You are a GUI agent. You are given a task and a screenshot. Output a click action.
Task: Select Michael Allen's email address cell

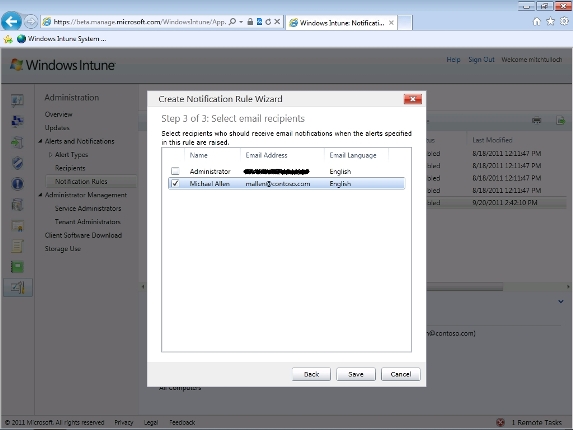coord(278,183)
